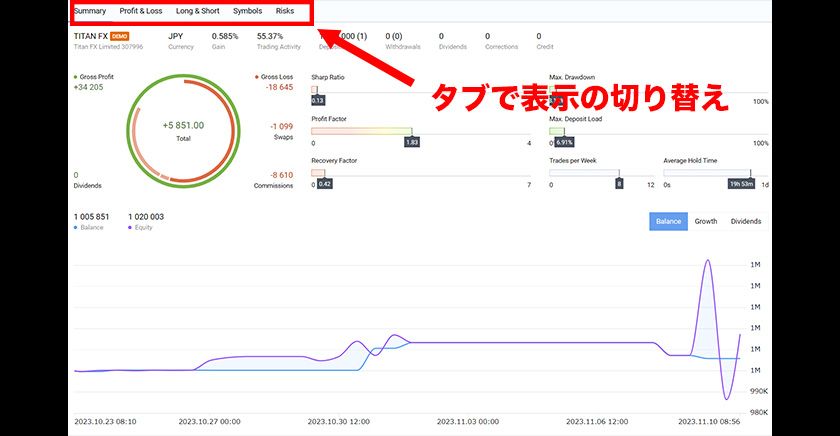Switch the chart to Growth view
Screen dimensions: 840x436
click(706, 221)
